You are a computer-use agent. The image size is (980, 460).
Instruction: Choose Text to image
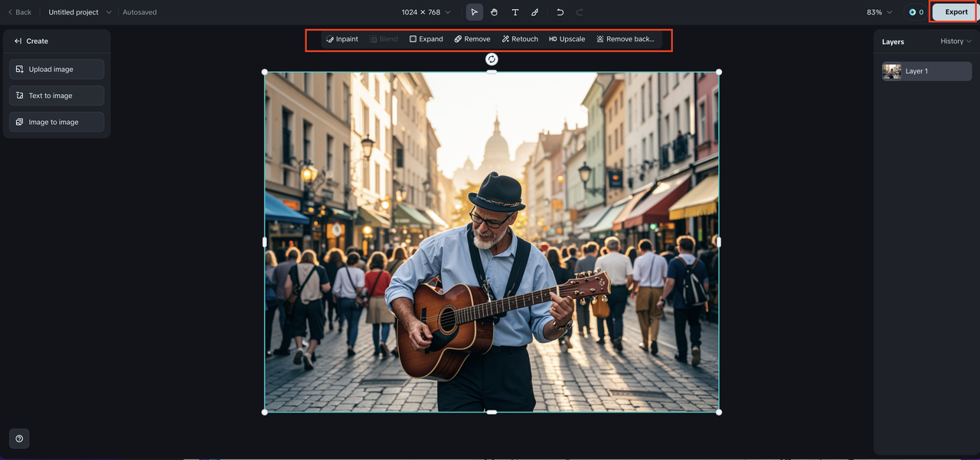tap(57, 96)
